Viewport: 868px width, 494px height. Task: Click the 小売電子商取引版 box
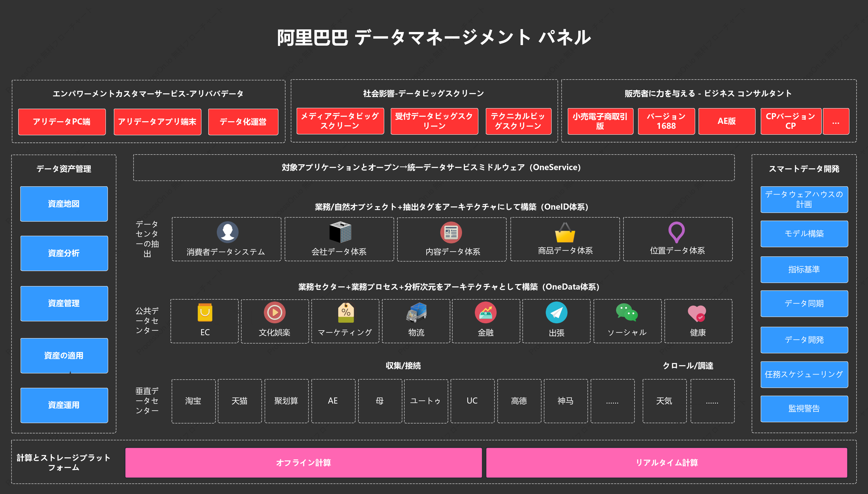(600, 121)
